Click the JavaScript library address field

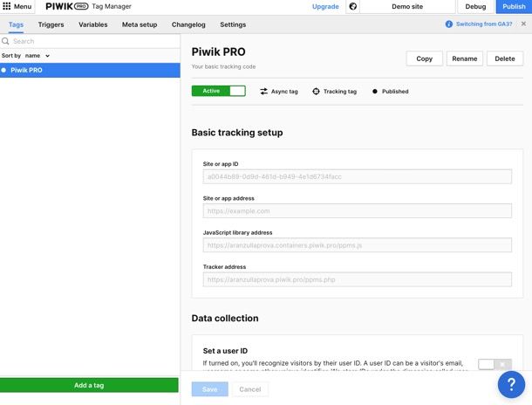coord(358,245)
